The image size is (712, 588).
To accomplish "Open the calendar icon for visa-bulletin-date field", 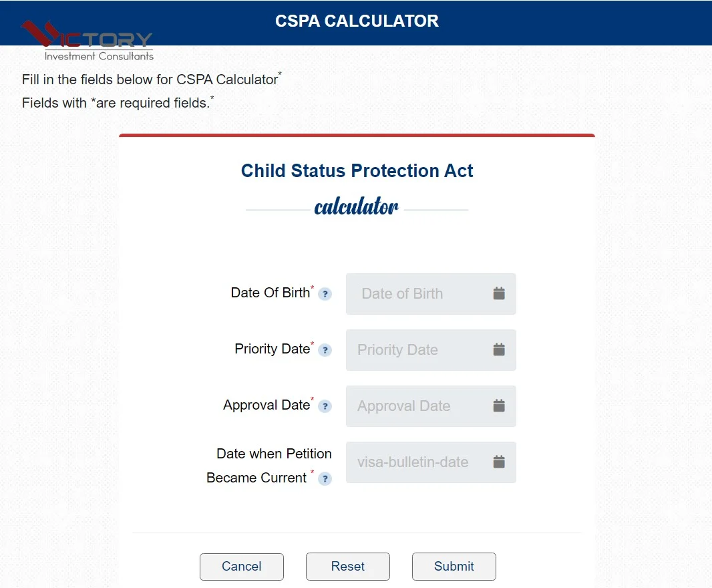I will (499, 462).
